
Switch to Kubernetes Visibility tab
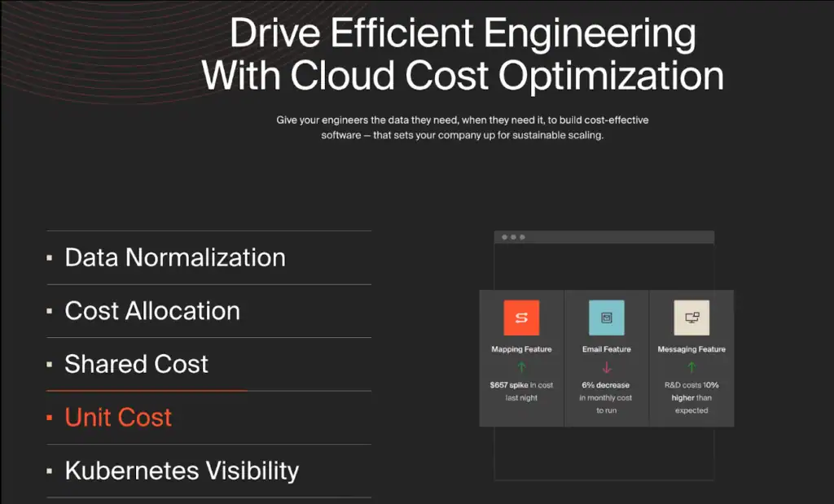209,471
